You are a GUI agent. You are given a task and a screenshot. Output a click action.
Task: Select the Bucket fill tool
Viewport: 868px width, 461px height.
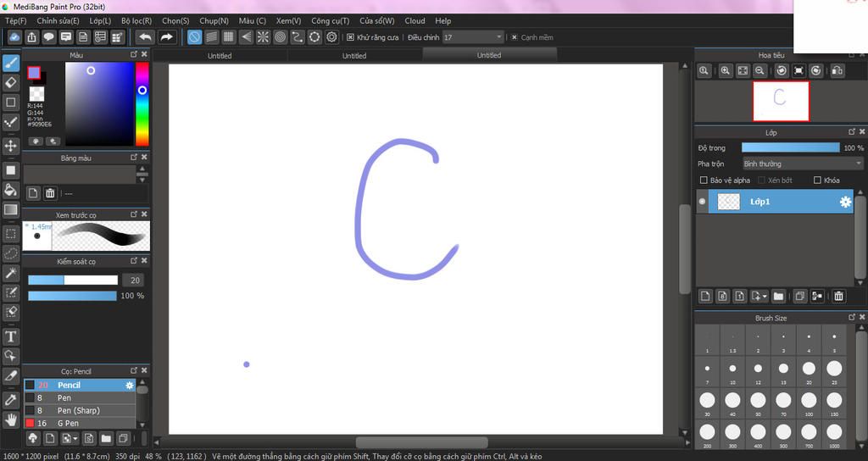(10, 190)
